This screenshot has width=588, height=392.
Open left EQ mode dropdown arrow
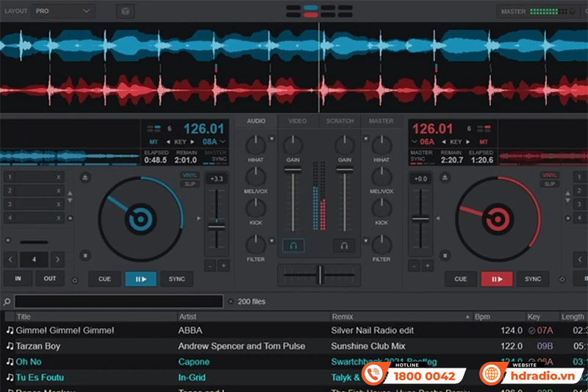pyautogui.click(x=272, y=139)
